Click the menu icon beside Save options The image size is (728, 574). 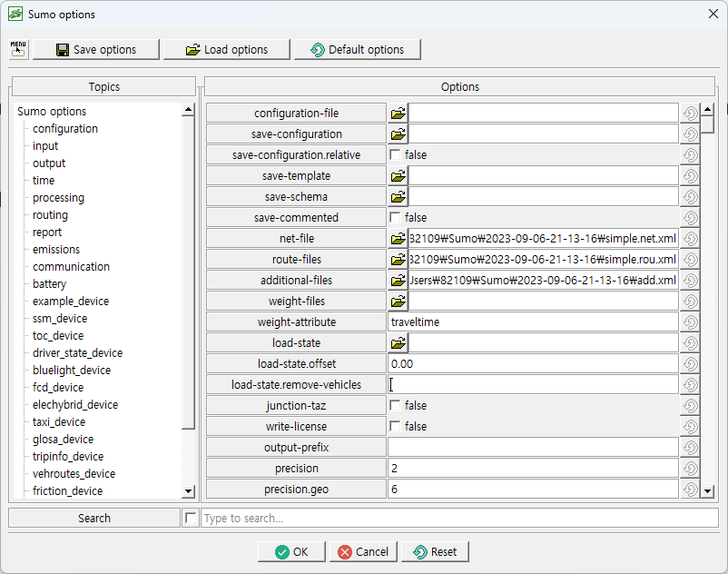click(18, 49)
